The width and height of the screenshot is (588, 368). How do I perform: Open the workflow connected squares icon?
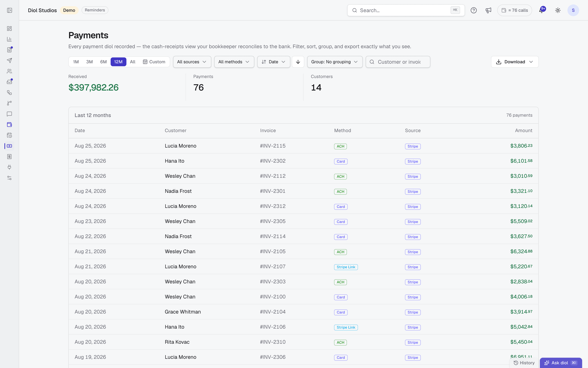pos(10,93)
